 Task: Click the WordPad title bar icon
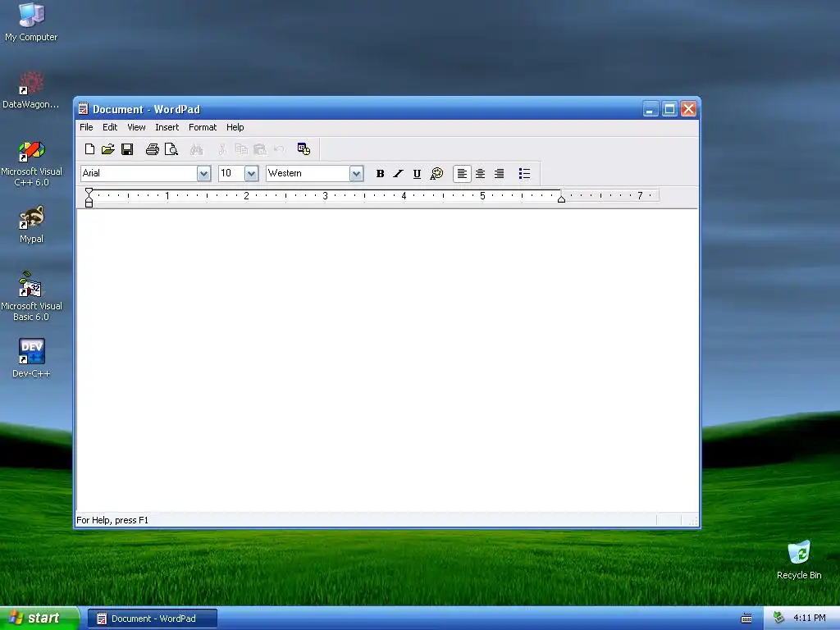(x=83, y=109)
